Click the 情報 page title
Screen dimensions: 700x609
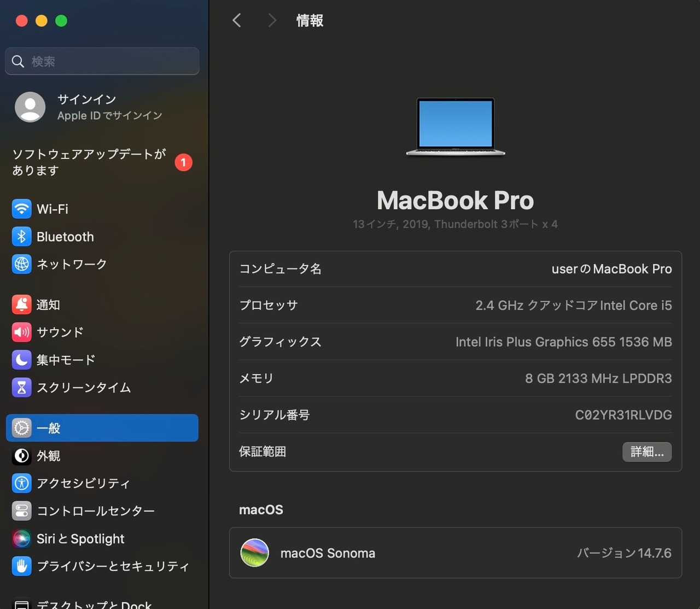tap(310, 21)
